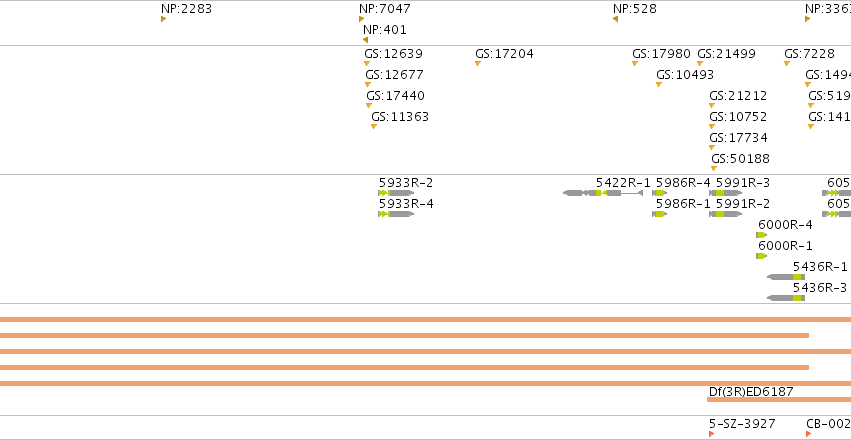Click the GS:17440 insertion marker triangle
851x440 pixels.
click(369, 106)
